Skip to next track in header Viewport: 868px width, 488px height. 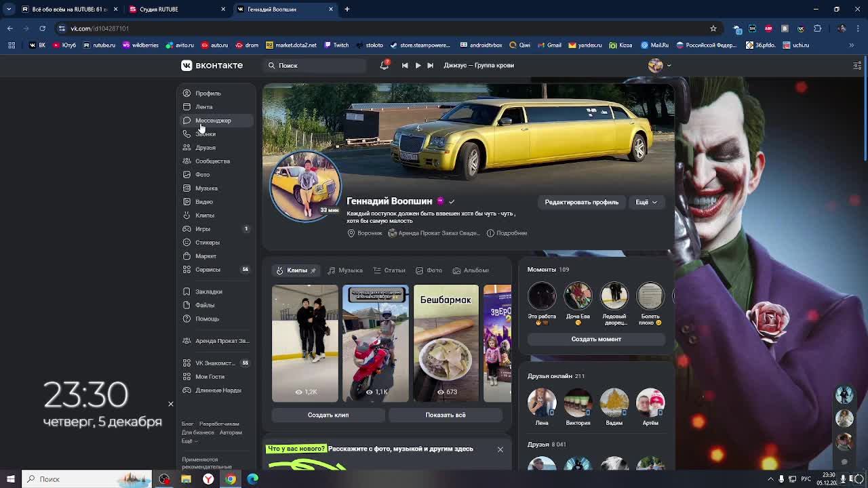[x=430, y=65]
